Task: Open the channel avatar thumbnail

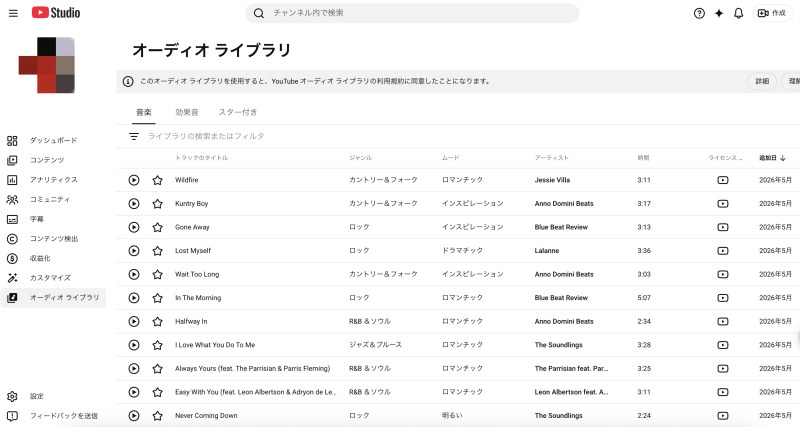Action: point(47,65)
